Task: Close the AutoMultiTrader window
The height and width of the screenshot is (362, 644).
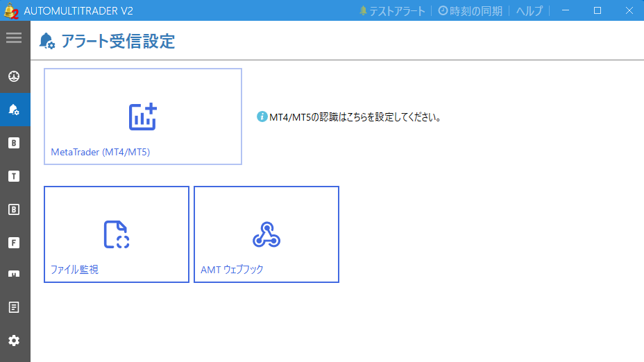Action: [x=629, y=10]
